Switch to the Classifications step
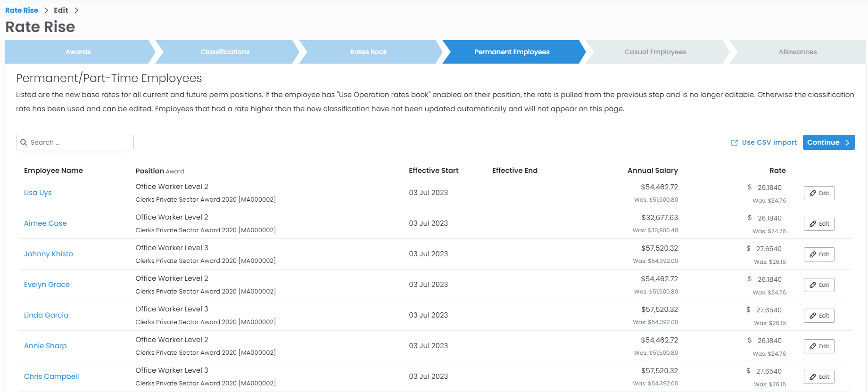868x392 pixels. click(x=225, y=52)
